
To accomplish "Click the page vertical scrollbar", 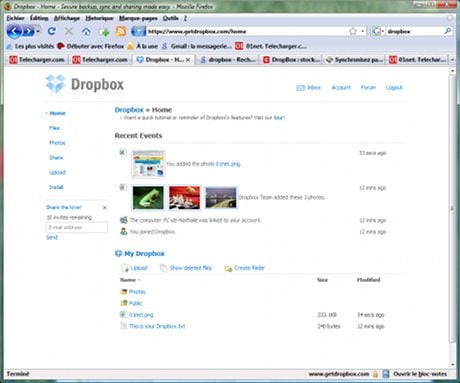I will click(452, 207).
